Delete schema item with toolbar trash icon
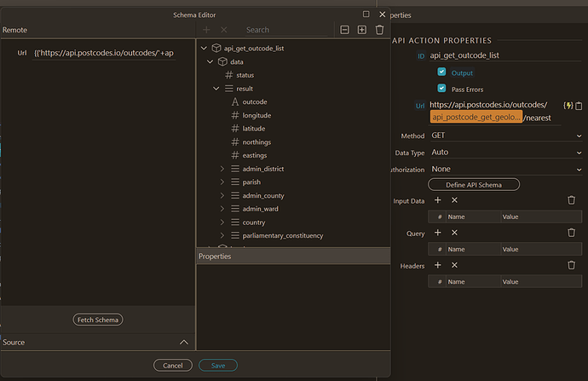This screenshot has height=381, width=588. click(379, 30)
